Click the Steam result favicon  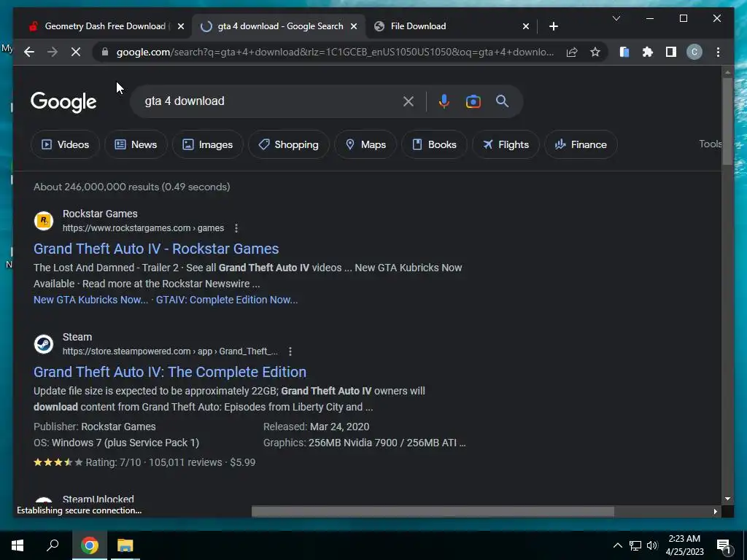(x=43, y=344)
